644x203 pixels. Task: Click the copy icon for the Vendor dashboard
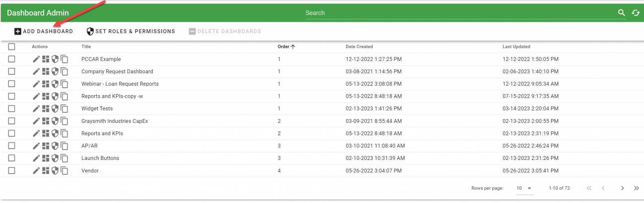(x=64, y=170)
